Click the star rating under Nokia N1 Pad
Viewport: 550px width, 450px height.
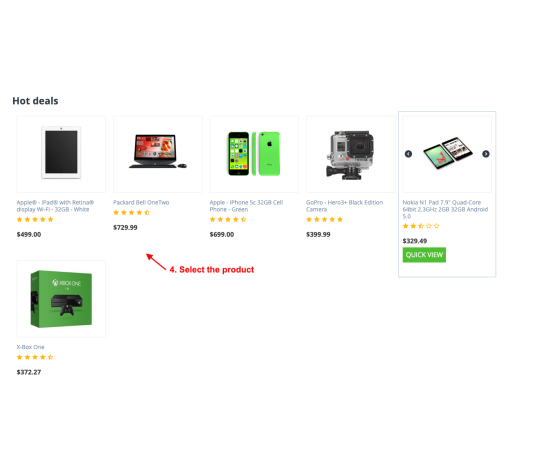421,226
